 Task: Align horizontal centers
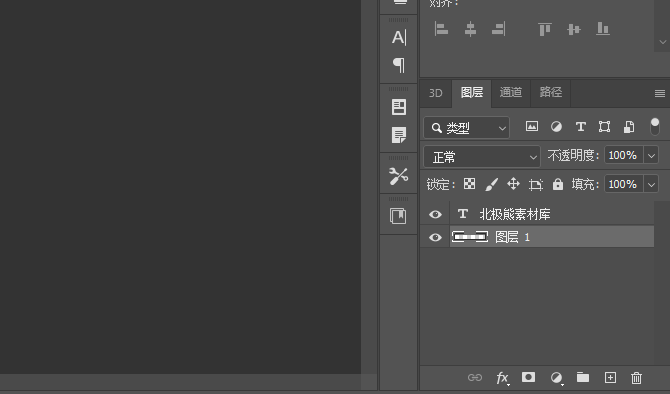470,29
